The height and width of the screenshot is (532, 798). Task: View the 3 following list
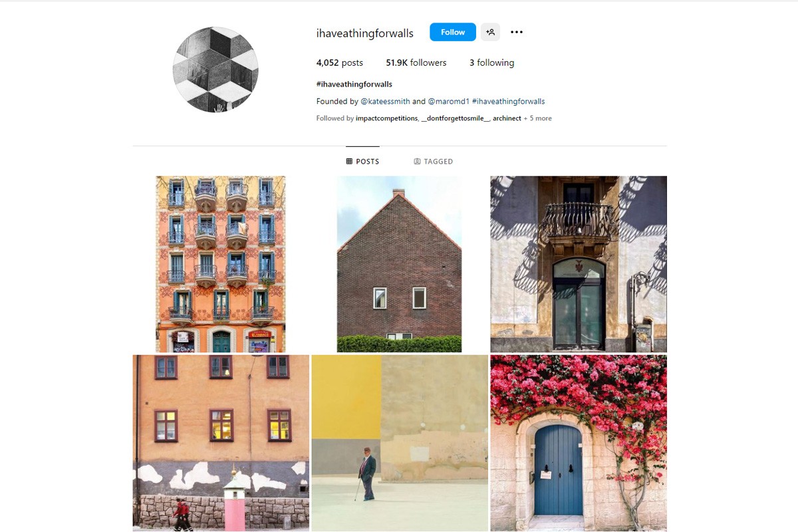tap(491, 63)
